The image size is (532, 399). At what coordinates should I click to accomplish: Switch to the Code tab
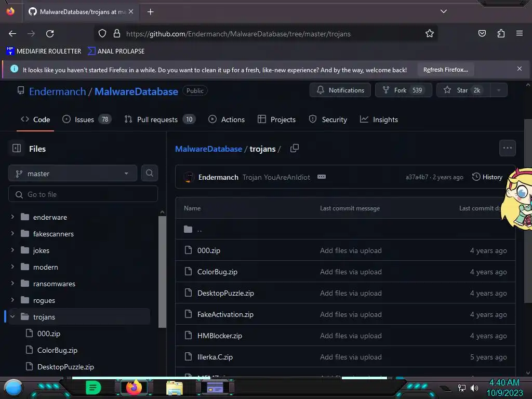click(35, 119)
